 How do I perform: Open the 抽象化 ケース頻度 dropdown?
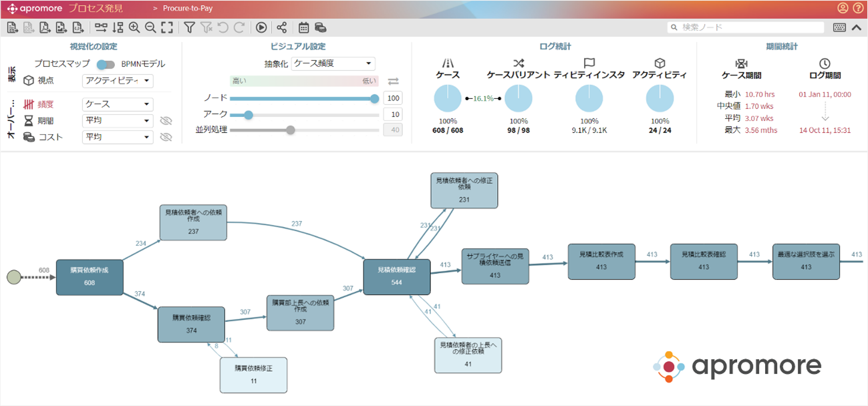[x=333, y=64]
